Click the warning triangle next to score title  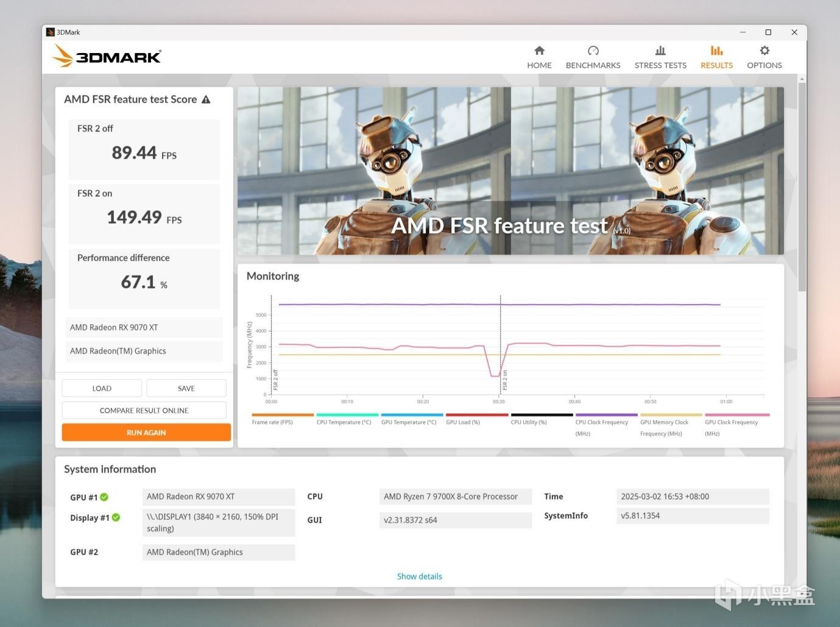(x=206, y=99)
